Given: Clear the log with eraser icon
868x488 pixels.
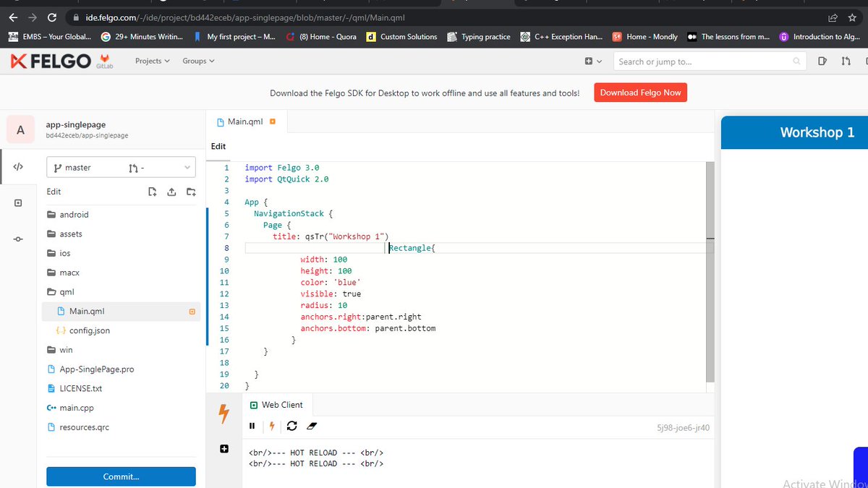Looking at the screenshot, I should 312,426.
